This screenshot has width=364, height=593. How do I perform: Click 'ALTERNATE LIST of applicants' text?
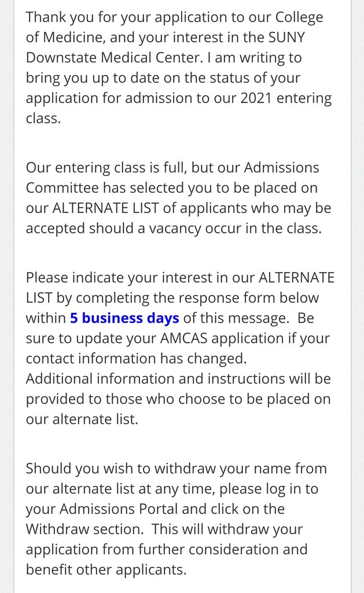[146, 208]
